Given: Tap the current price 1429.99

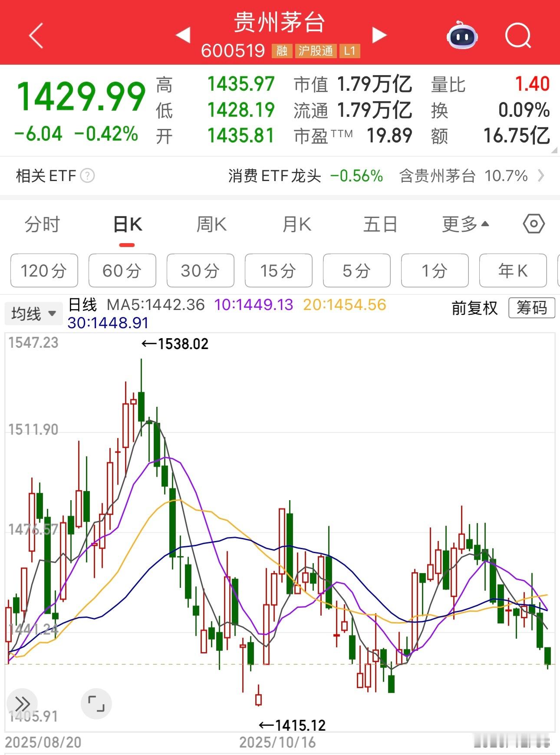Looking at the screenshot, I should point(81,96).
